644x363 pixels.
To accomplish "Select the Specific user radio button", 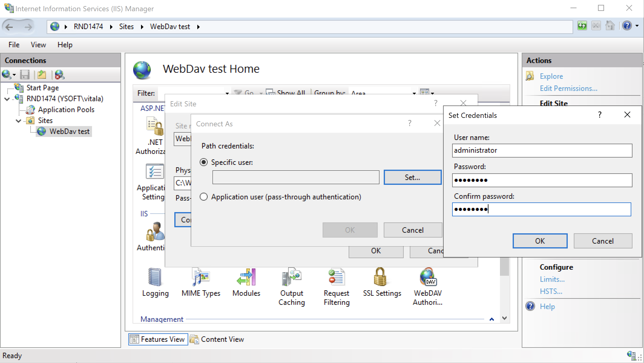I will pyautogui.click(x=203, y=162).
